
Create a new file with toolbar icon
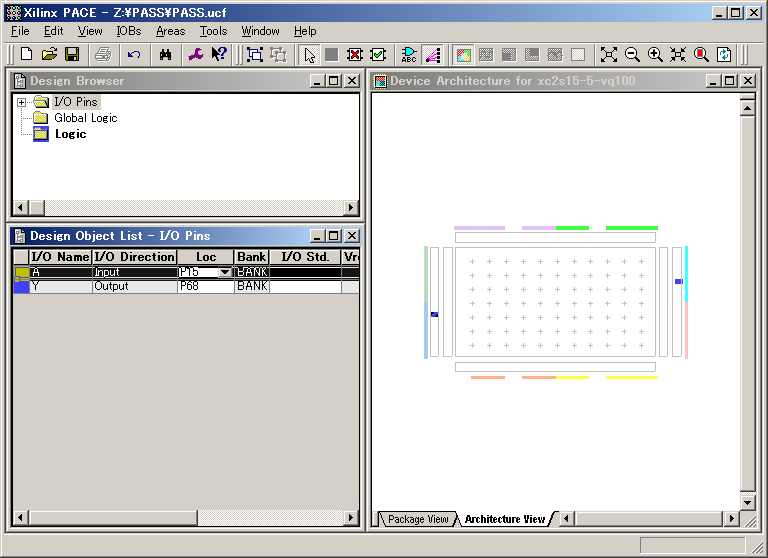26,54
